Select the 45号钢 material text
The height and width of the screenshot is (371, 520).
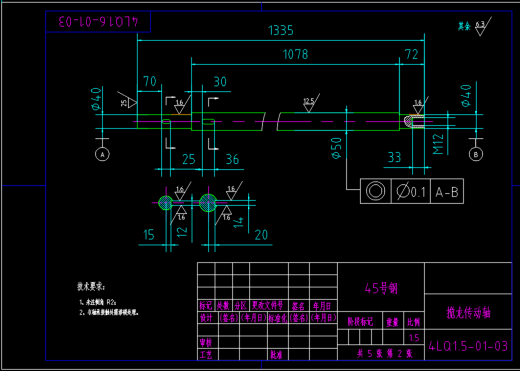click(x=381, y=288)
